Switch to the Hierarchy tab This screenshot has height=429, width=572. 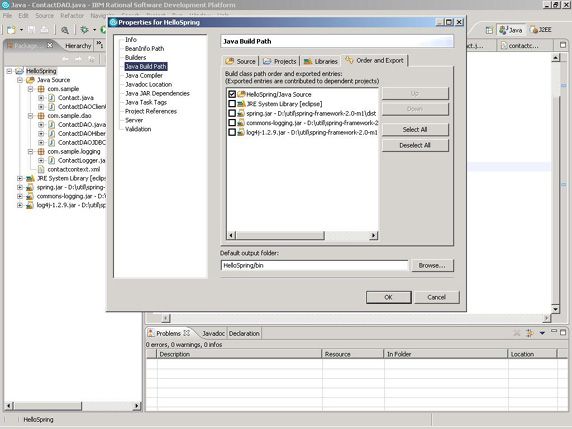(78, 46)
